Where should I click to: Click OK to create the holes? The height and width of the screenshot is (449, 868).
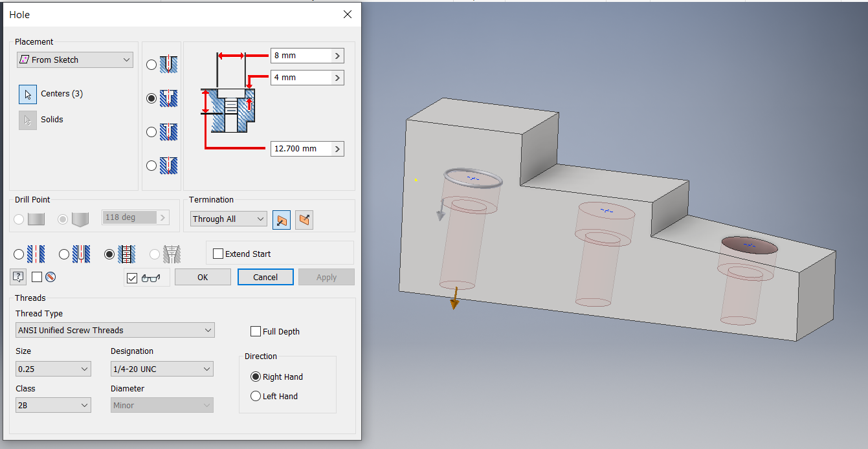(x=203, y=277)
